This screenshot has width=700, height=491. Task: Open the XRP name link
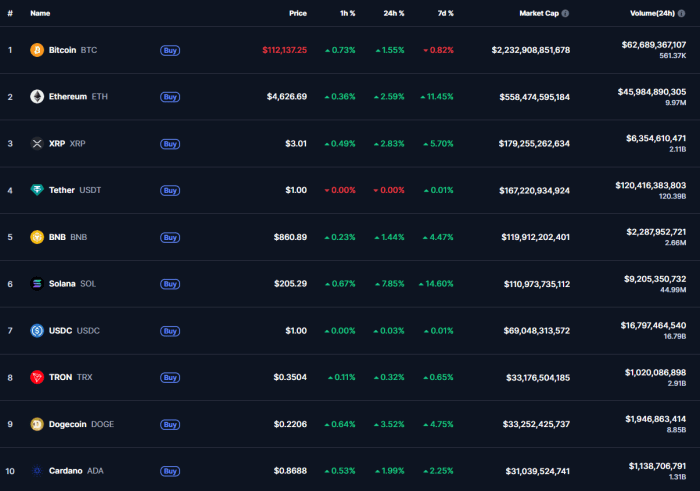pyautogui.click(x=67, y=143)
